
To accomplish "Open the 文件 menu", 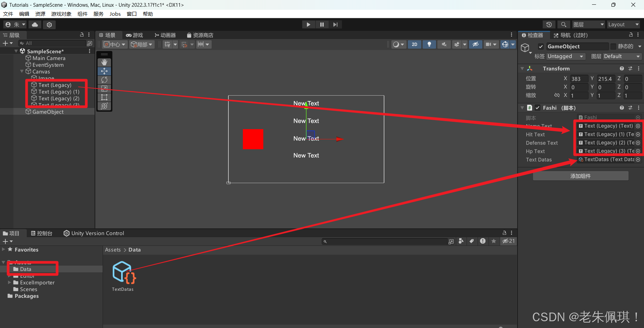I will (x=8, y=14).
